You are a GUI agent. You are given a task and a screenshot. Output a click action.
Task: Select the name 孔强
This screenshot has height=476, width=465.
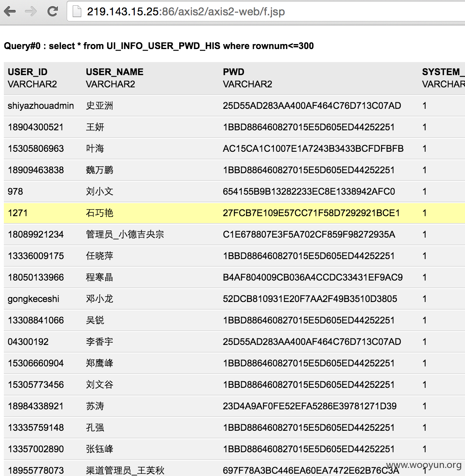[95, 428]
